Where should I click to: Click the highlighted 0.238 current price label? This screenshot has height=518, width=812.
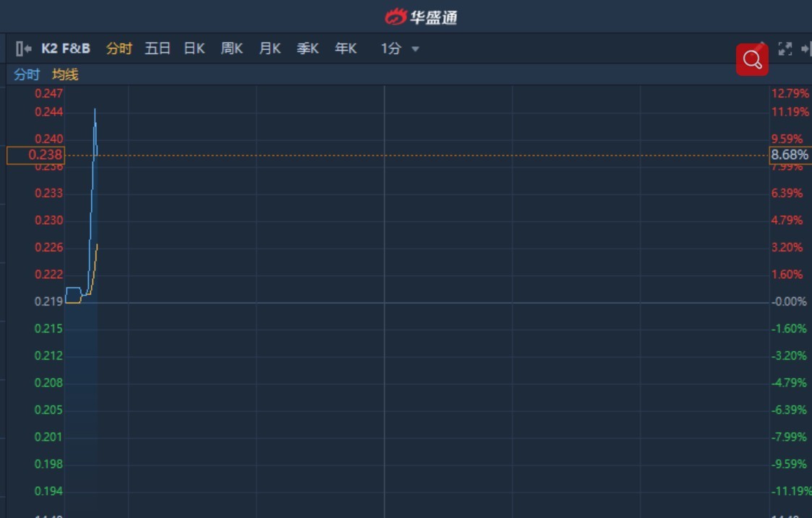[x=35, y=155]
